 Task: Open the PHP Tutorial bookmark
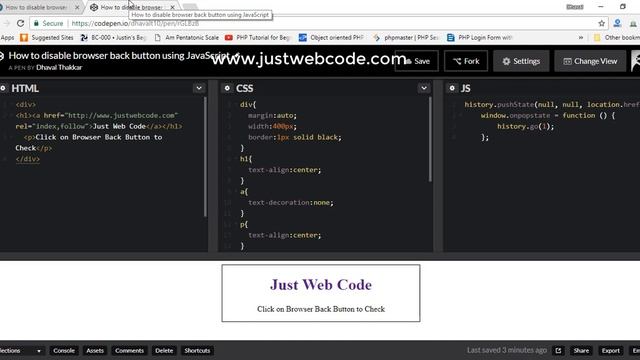(258, 38)
